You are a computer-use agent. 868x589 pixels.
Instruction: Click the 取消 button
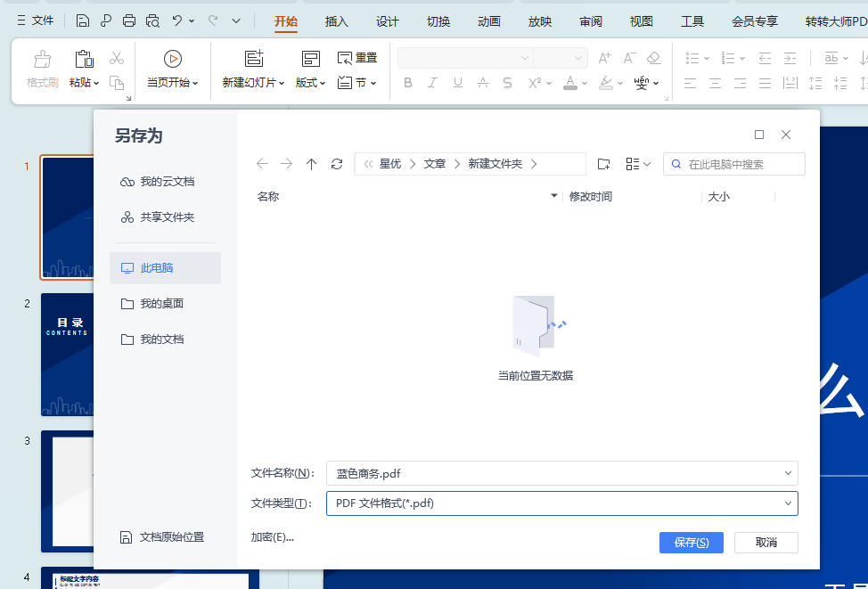pyautogui.click(x=766, y=543)
